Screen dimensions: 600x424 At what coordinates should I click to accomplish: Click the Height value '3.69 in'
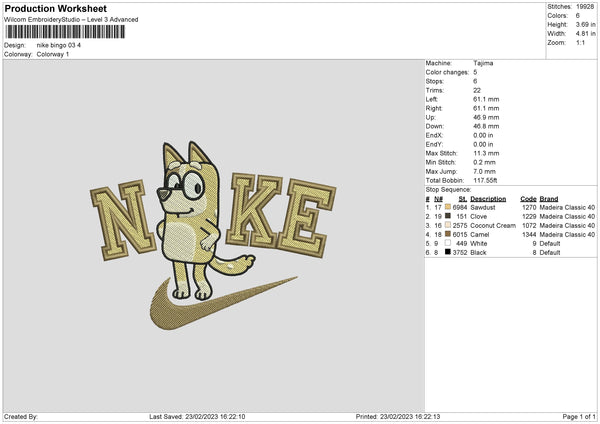click(585, 24)
